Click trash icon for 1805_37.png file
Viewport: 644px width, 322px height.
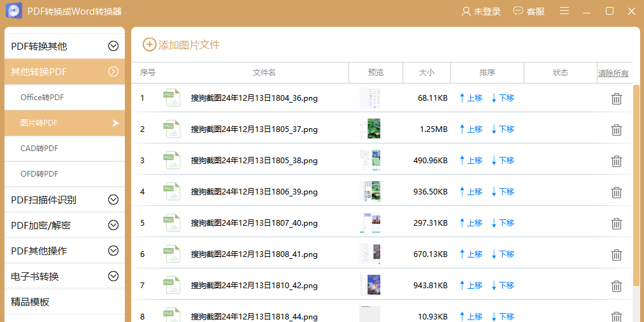tap(616, 129)
